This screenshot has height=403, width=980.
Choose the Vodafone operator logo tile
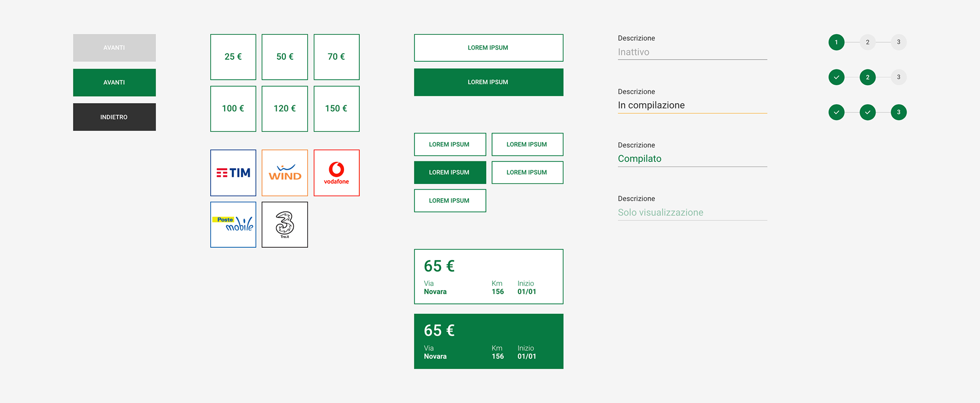336,173
